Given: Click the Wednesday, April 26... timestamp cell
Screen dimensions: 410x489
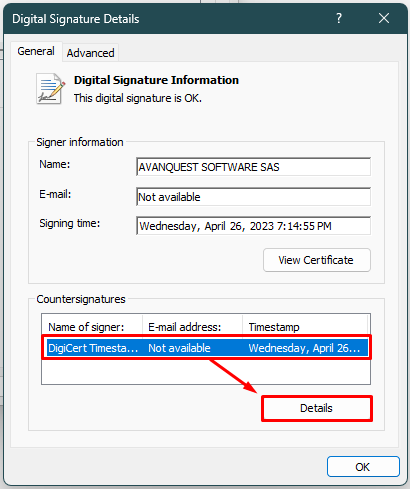Looking at the screenshot, I should coord(304,348).
